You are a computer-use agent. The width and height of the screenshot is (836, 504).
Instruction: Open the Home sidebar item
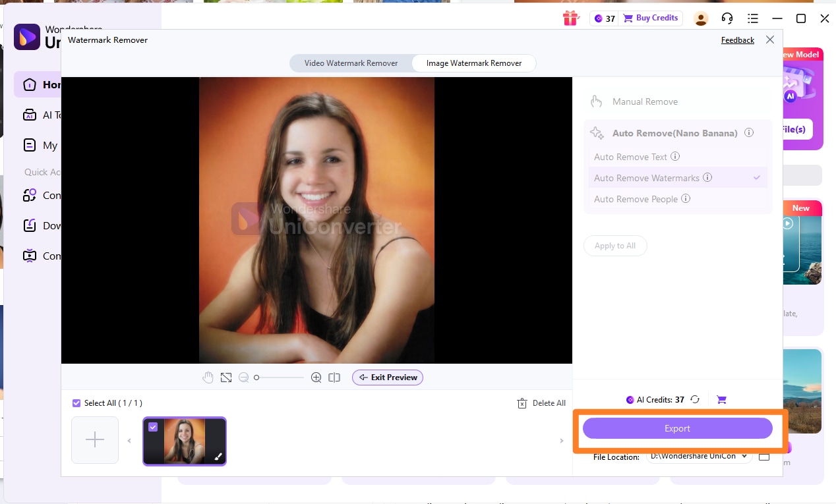37,84
